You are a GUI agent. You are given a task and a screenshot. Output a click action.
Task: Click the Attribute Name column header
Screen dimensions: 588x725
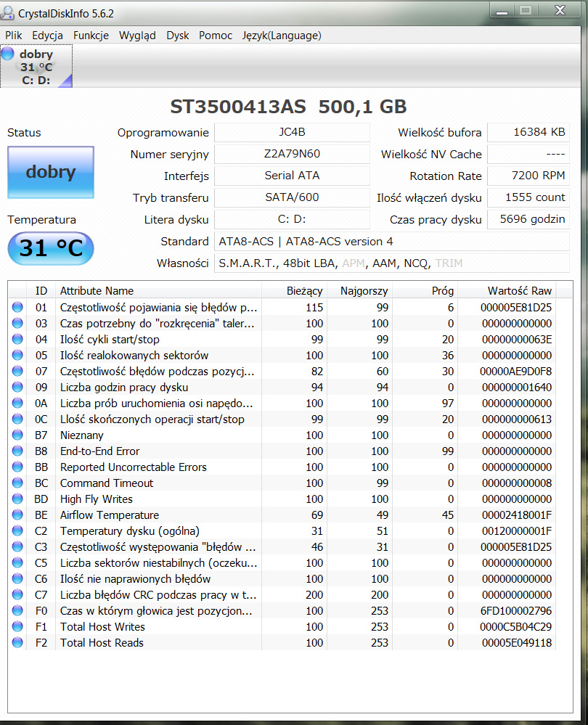click(158, 291)
